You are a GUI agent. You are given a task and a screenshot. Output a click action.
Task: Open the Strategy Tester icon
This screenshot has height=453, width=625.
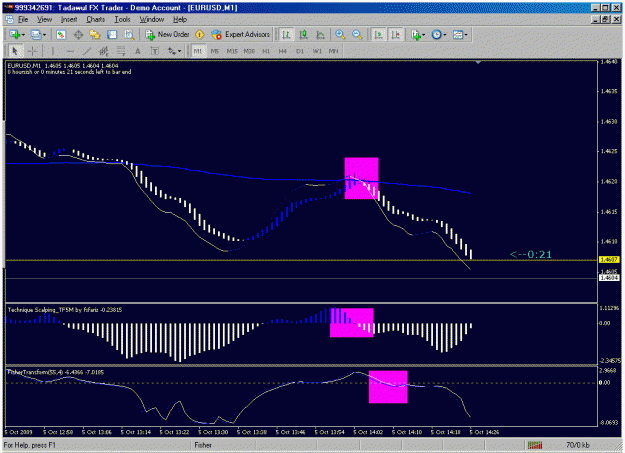[129, 35]
